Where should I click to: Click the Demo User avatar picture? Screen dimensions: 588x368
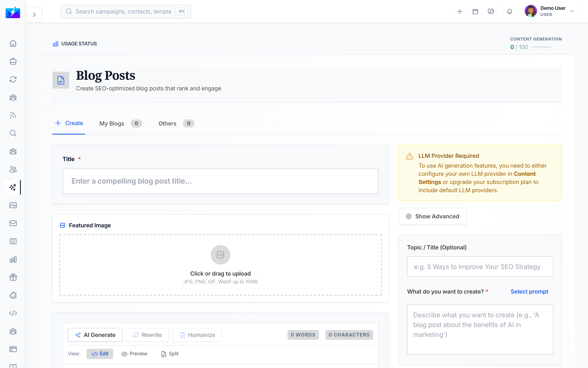point(531,11)
